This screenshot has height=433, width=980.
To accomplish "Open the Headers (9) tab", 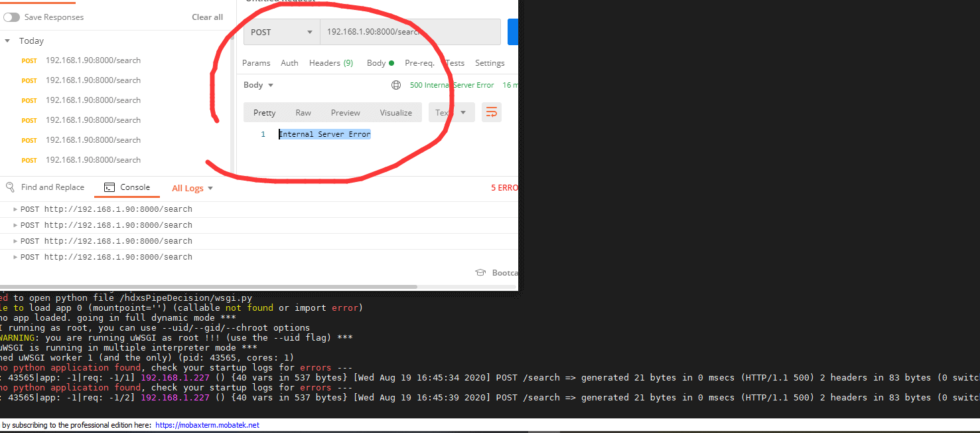I will (x=330, y=63).
